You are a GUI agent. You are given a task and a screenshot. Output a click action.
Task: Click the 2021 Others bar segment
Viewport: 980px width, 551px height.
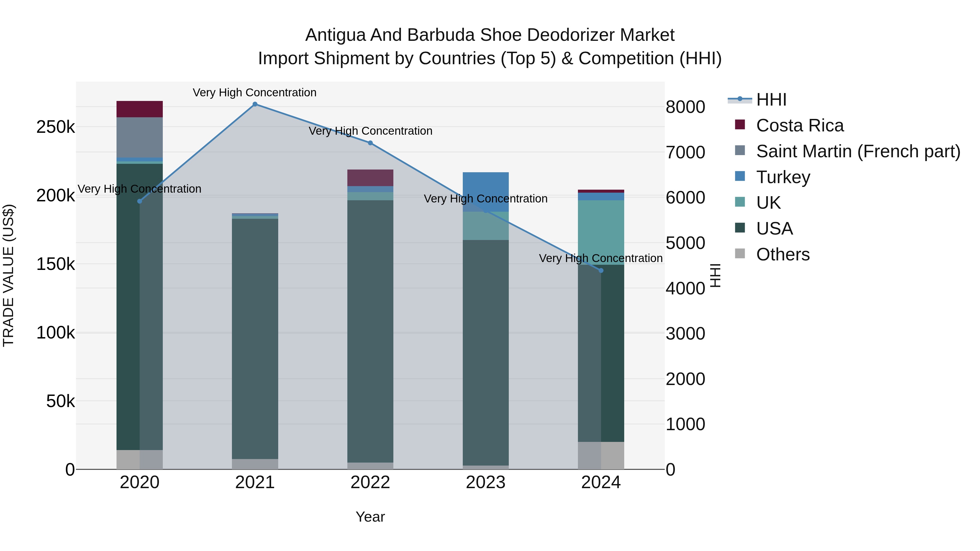coord(255,464)
